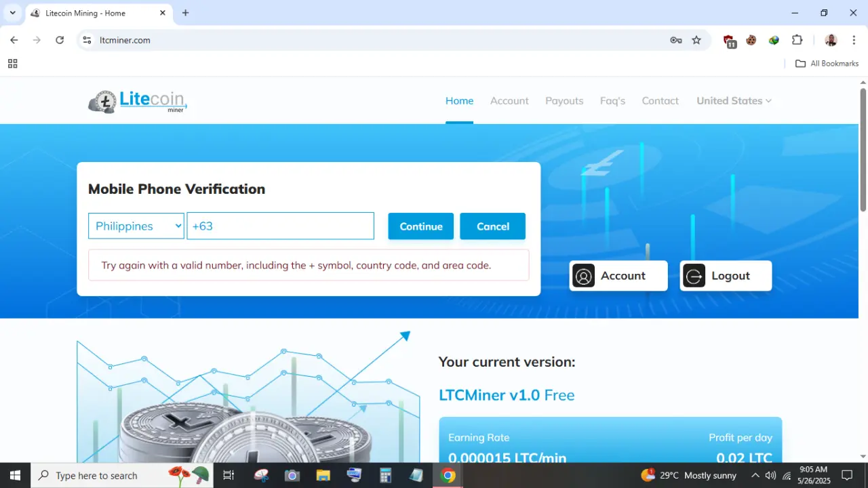Click the 'Earning Rate' label
This screenshot has height=488, width=868.
(479, 438)
